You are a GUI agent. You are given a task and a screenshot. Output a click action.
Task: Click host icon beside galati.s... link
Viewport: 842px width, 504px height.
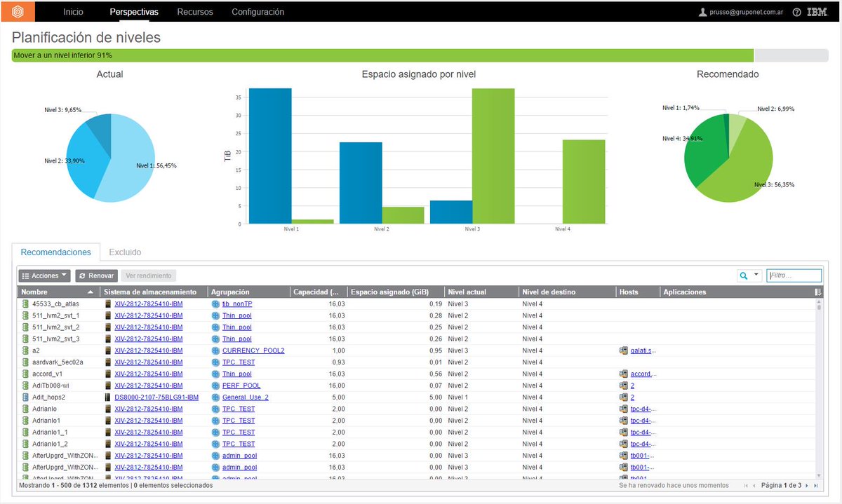[x=623, y=350]
